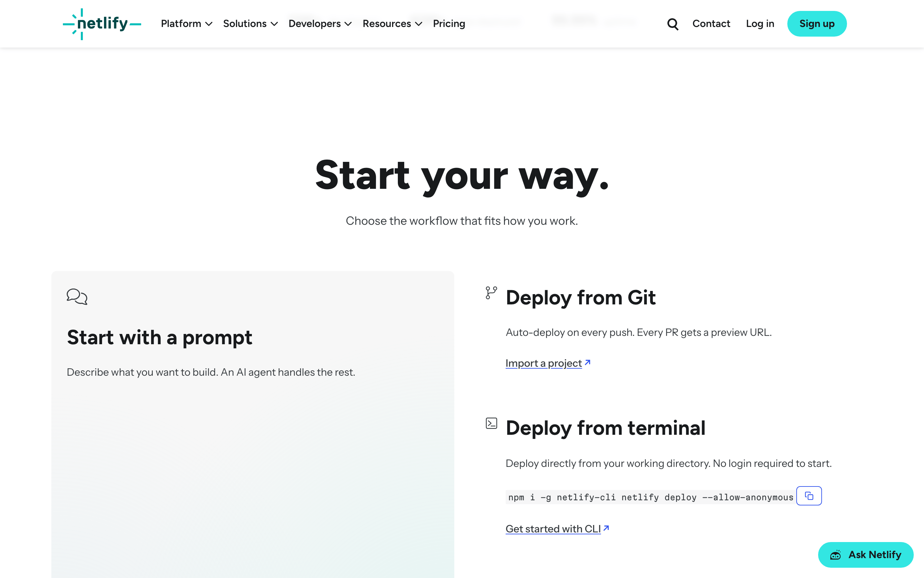The image size is (924, 578).
Task: Click the npm i -g netlify-cli command text
Action: (x=651, y=497)
